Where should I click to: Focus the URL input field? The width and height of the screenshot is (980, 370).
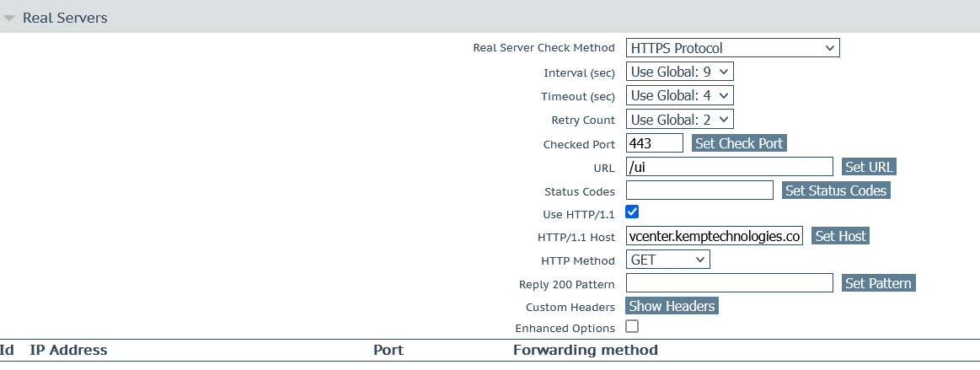730,167
